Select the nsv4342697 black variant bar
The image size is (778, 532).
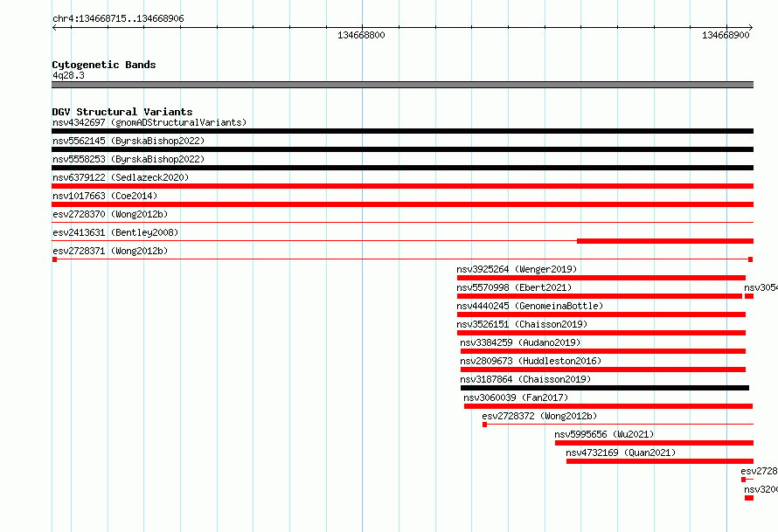tap(402, 131)
